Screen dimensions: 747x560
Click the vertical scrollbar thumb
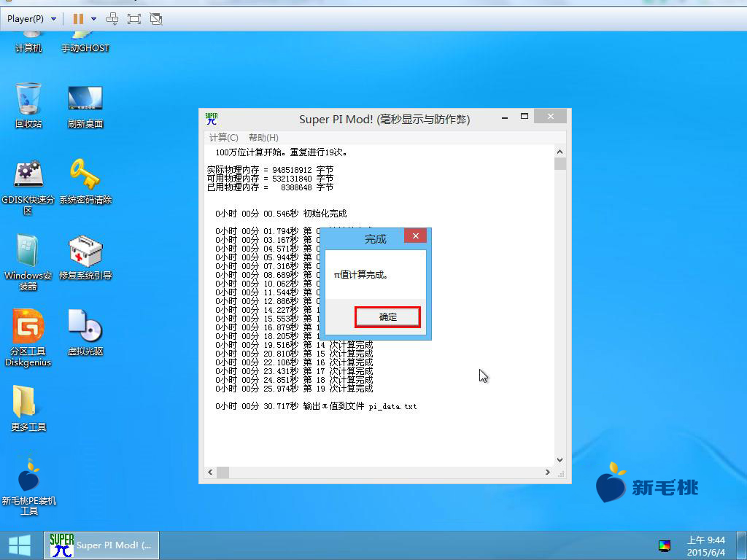(560, 164)
